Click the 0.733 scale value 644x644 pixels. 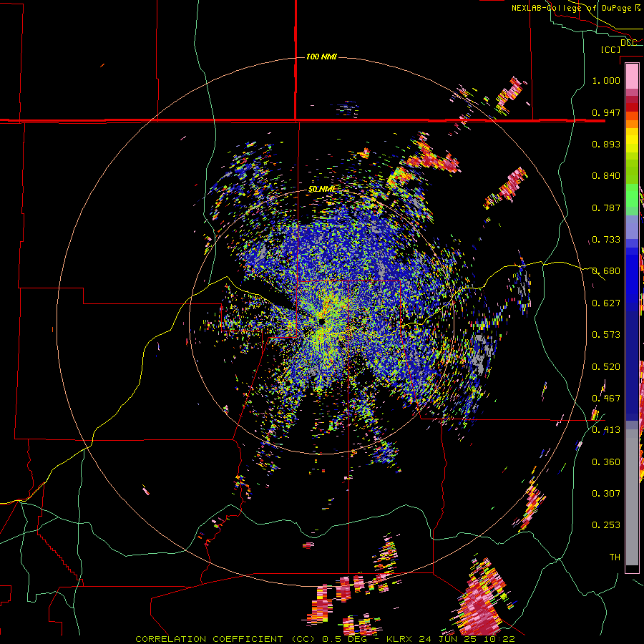606,240
